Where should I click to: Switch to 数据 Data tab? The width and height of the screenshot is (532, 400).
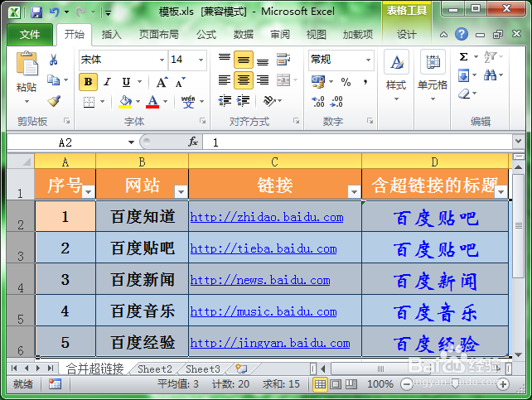click(244, 34)
